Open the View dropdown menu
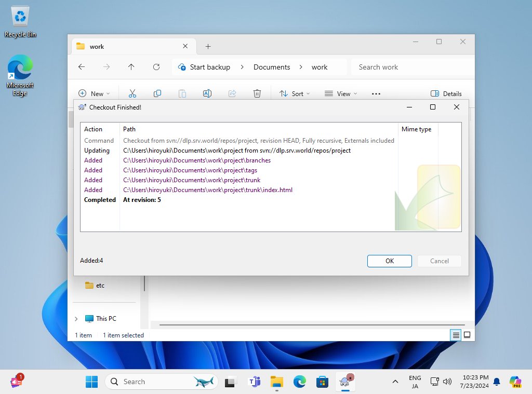The width and height of the screenshot is (532, 394). click(341, 93)
